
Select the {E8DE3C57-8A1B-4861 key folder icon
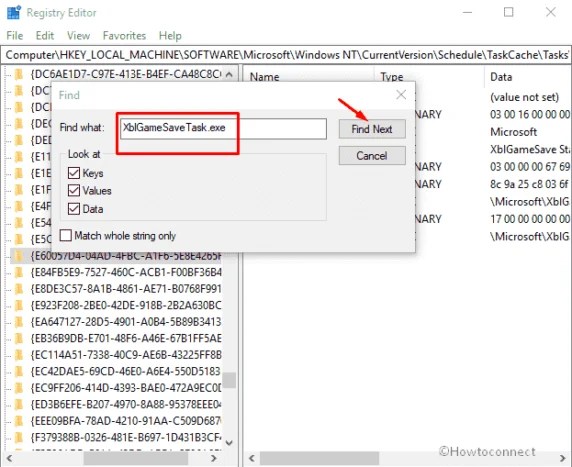coord(18,289)
